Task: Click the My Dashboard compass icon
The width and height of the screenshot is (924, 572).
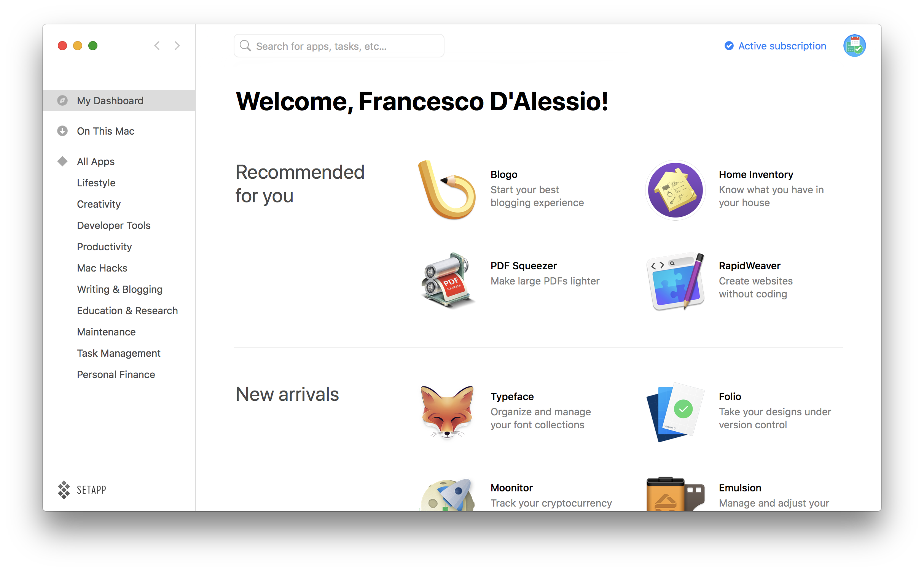Action: 62,100
